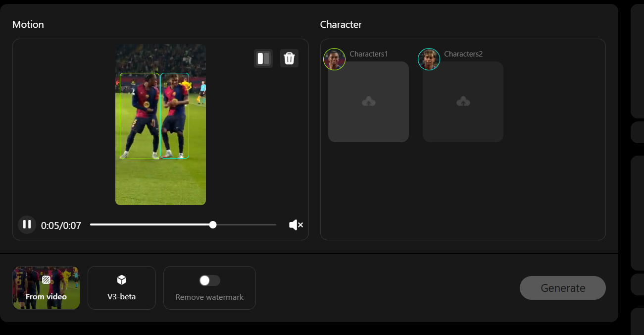This screenshot has width=644, height=335.
Task: Unmute the motion video audio
Action: click(296, 225)
